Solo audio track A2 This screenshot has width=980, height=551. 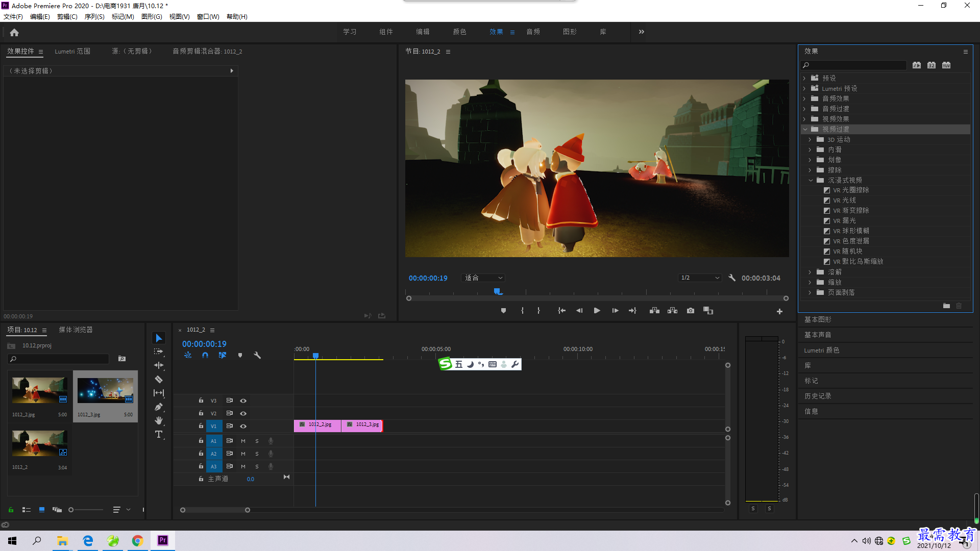coord(257,454)
